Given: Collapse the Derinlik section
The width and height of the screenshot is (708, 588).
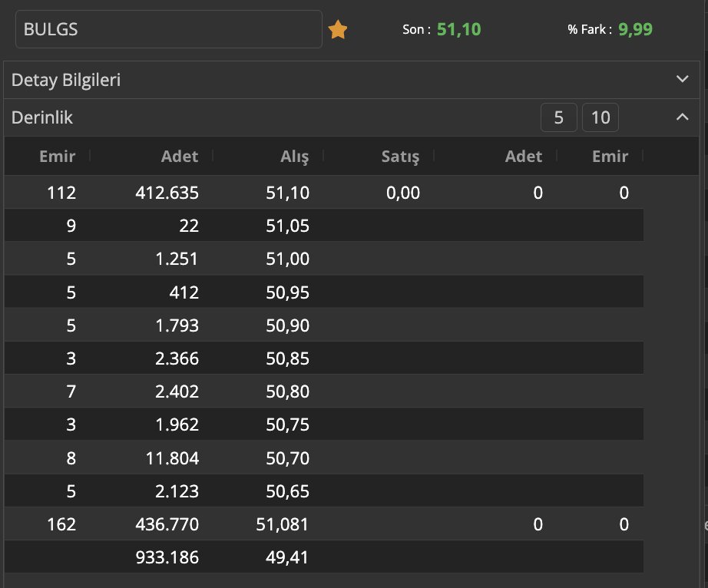Looking at the screenshot, I should click(x=682, y=117).
